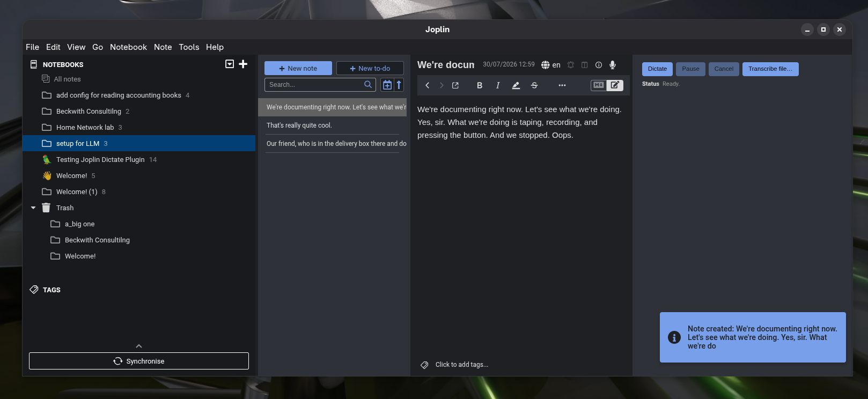This screenshot has height=399, width=868.
Task: Click the parrot icon for Testing Joplin Dictate Plugin
Action: point(47,159)
